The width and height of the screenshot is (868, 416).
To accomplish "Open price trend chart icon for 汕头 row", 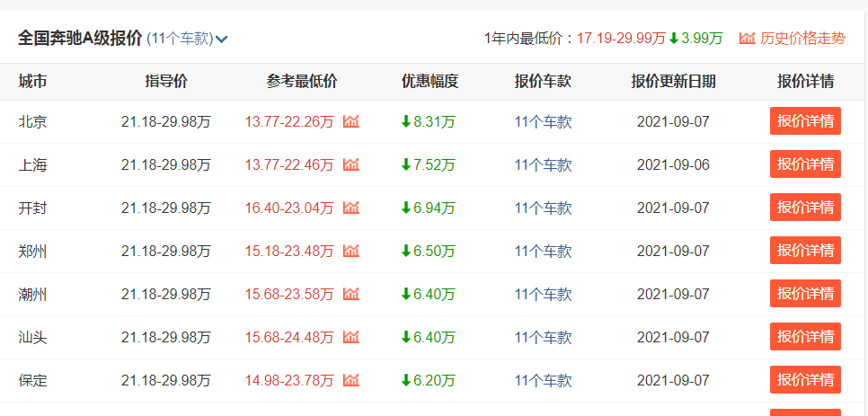I will [351, 337].
